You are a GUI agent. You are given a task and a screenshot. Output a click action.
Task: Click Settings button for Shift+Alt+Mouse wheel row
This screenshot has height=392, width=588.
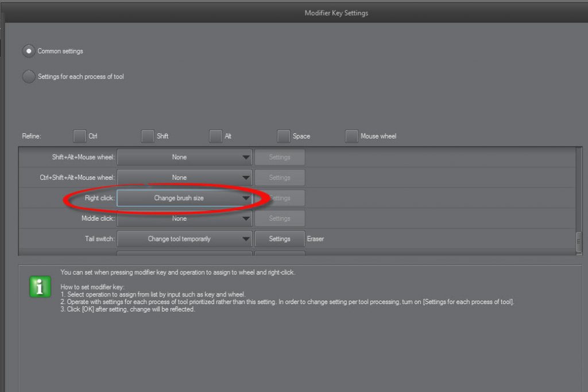[x=280, y=157]
